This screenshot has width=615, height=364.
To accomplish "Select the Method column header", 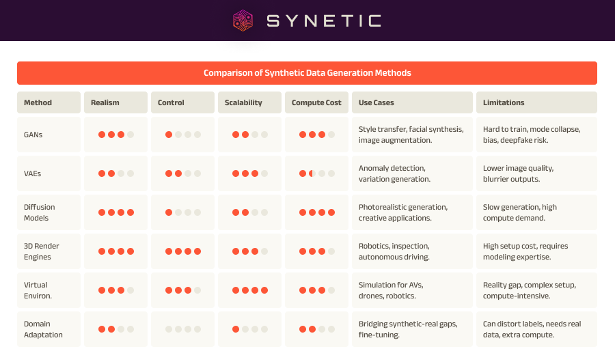I will tap(49, 102).
